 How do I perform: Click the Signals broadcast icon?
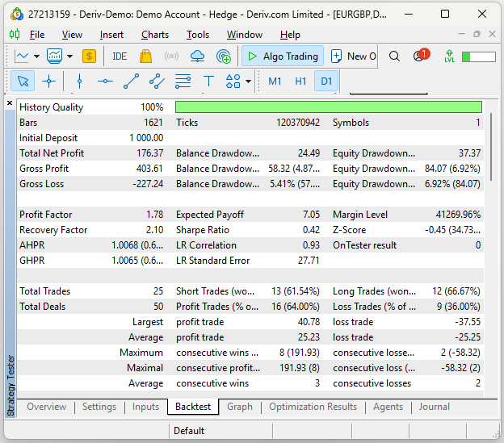[x=171, y=56]
